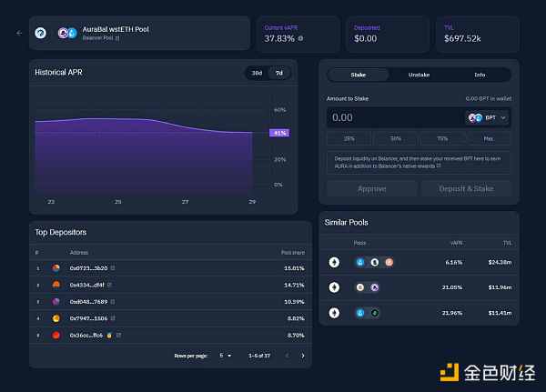The image size is (546, 392).
Task: Click the Pool share column header
Action: (293, 253)
